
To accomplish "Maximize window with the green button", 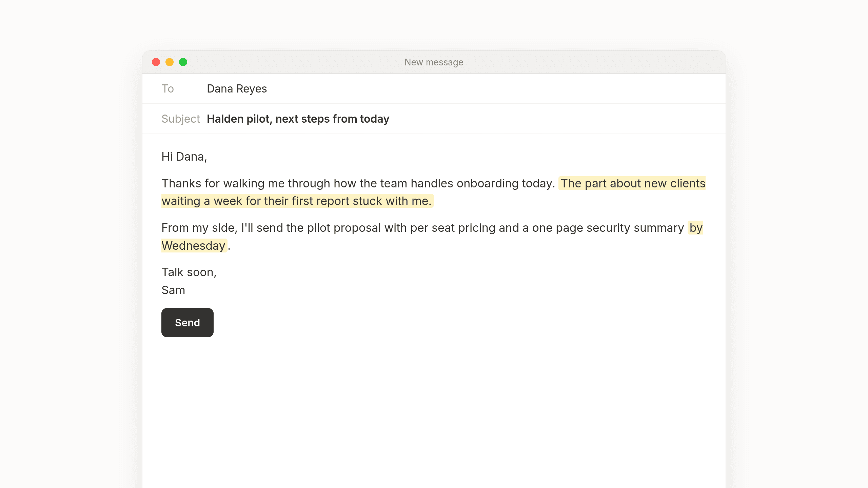I will click(183, 62).
